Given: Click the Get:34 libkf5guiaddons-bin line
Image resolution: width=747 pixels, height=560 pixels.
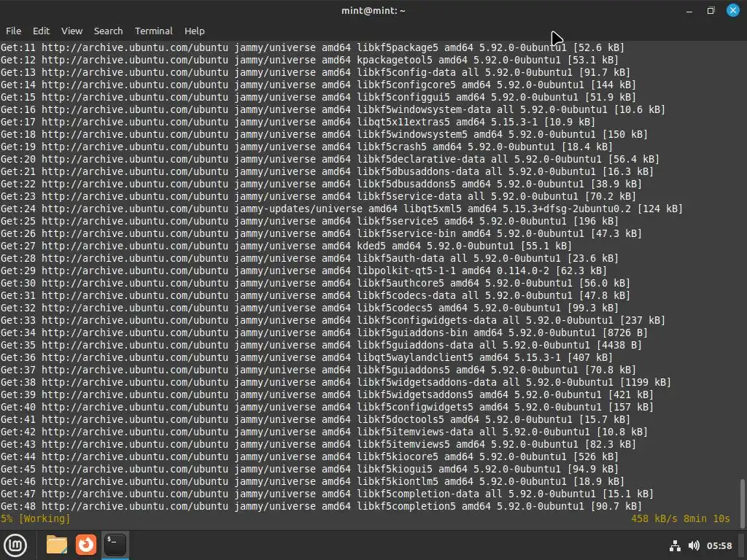Looking at the screenshot, I should click(324, 332).
